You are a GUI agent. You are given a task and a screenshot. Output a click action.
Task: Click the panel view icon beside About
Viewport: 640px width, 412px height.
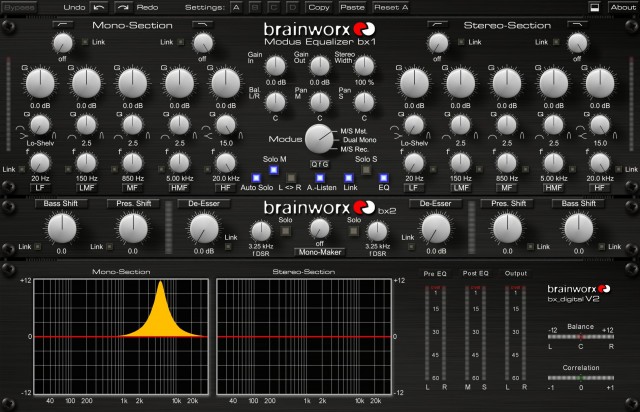(x=594, y=7)
